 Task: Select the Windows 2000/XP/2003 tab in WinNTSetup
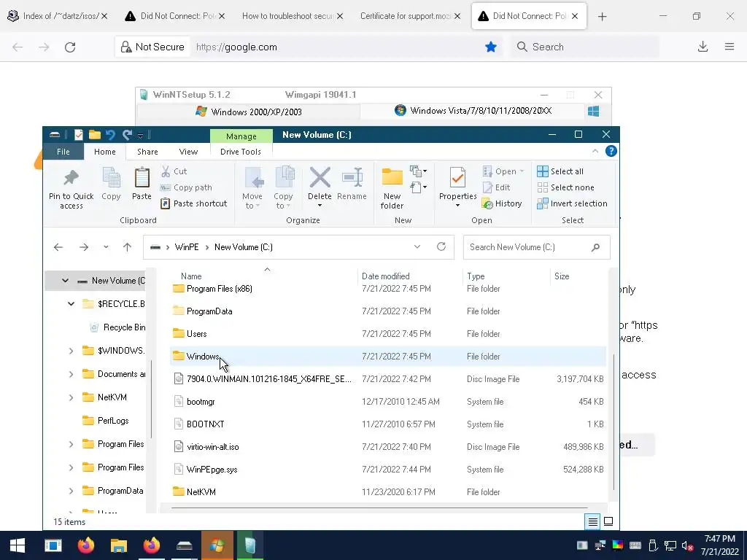(249, 112)
